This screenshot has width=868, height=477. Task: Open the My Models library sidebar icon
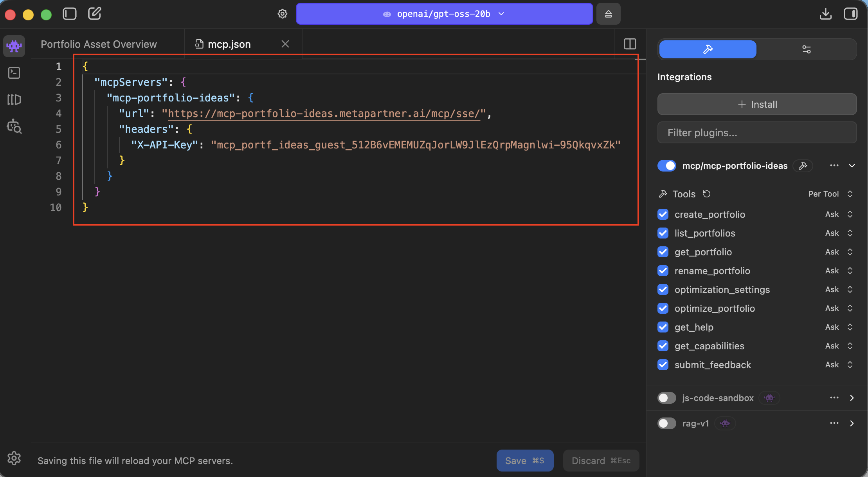tap(14, 99)
